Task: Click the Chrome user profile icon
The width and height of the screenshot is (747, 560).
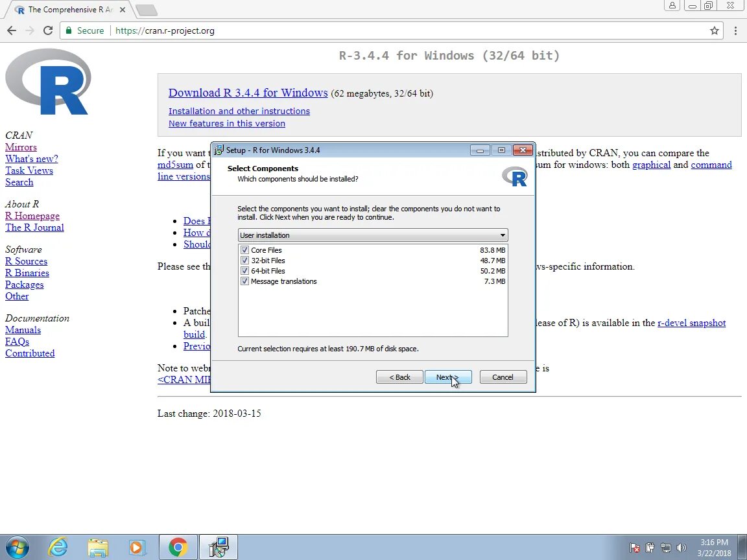Action: tap(672, 6)
